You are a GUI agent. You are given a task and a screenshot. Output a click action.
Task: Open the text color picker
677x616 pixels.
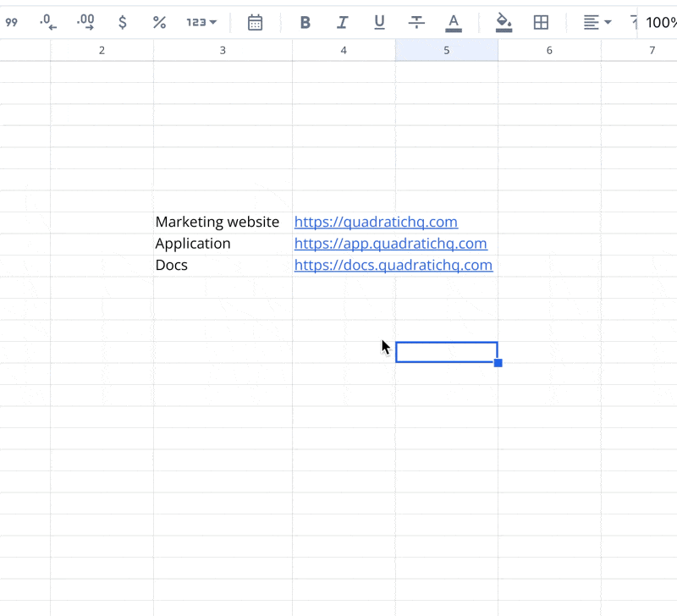click(454, 23)
